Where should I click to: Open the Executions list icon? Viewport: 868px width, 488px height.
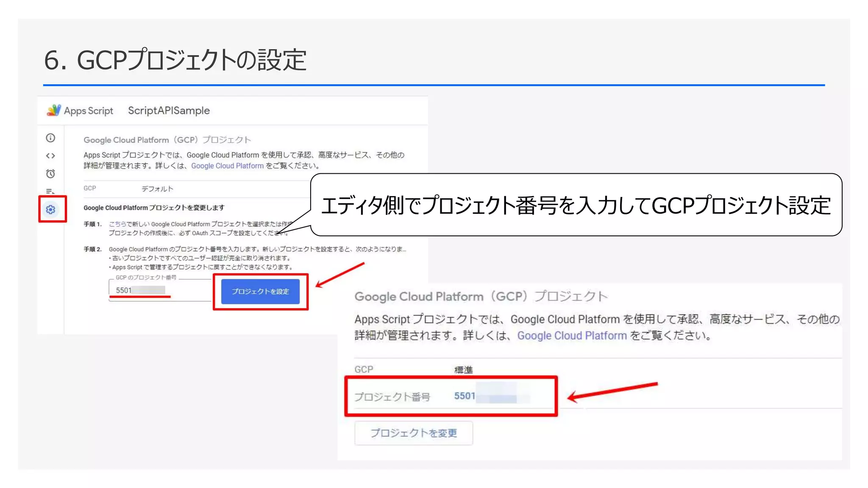click(x=50, y=191)
